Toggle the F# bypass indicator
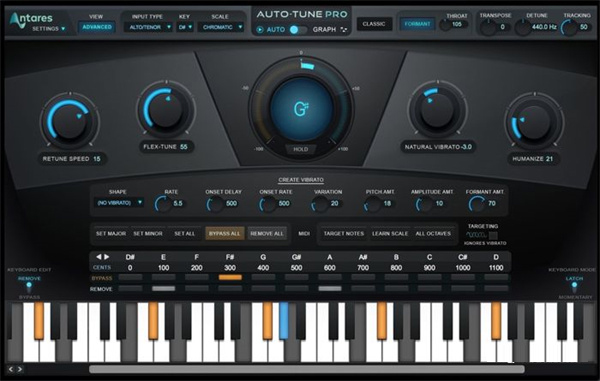600x381 pixels. tap(230, 277)
